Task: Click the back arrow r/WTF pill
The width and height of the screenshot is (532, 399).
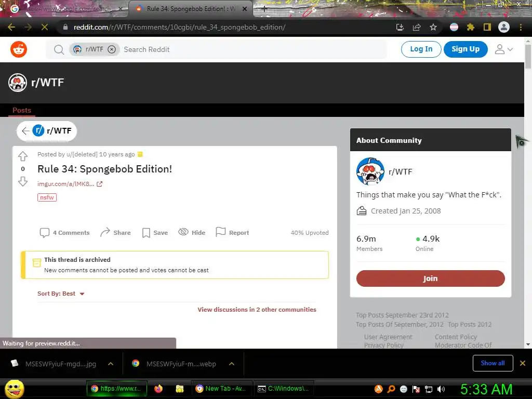Action: (47, 130)
